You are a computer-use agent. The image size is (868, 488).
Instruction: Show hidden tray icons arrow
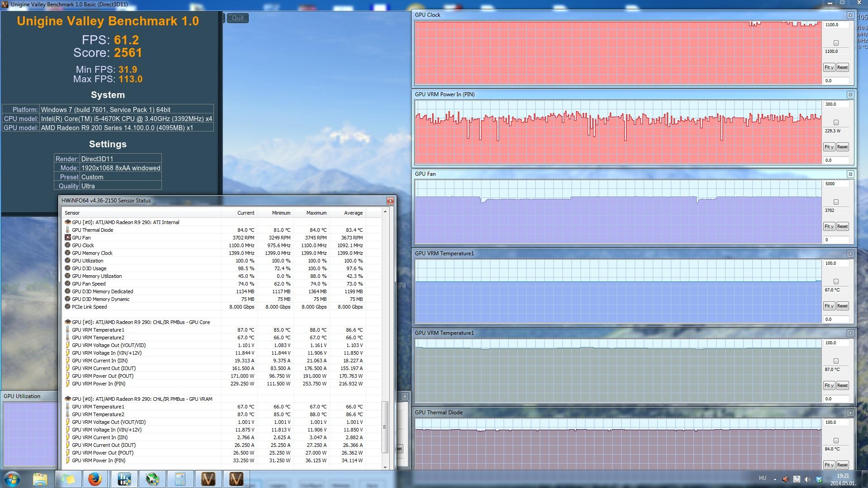point(775,479)
